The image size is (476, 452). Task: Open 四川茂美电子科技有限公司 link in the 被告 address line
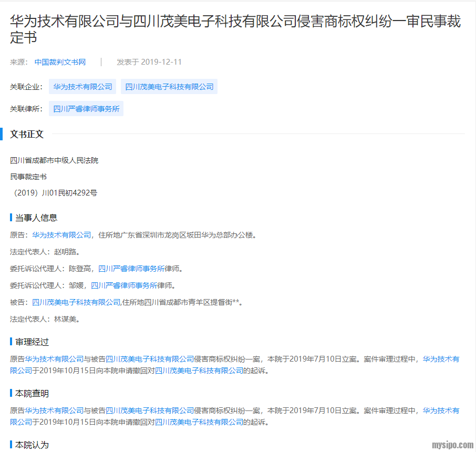76,302
